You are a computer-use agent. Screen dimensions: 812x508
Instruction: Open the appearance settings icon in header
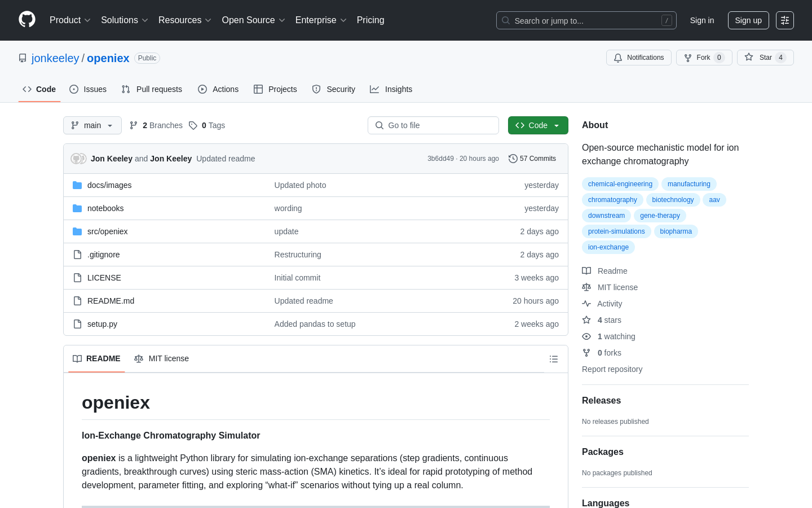tap(785, 20)
